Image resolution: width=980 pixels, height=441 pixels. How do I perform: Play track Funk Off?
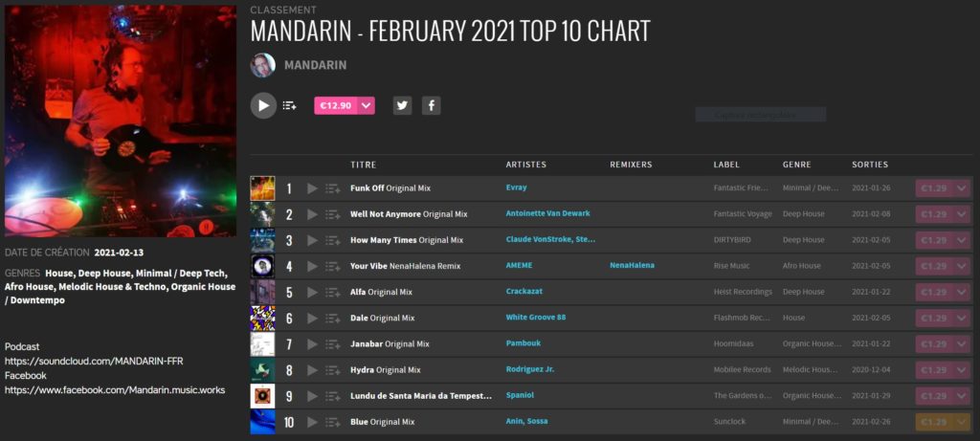(313, 188)
